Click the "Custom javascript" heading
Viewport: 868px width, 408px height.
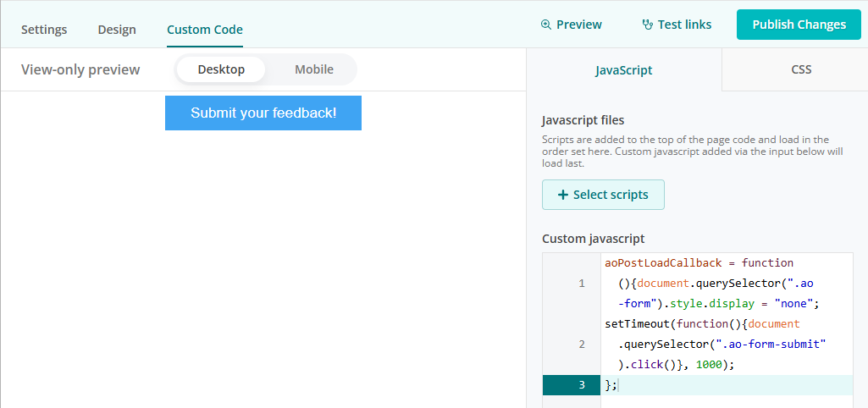coord(593,240)
